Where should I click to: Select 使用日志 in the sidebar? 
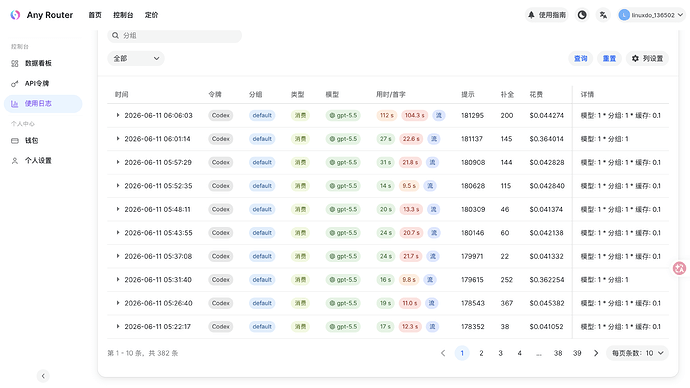[43, 104]
